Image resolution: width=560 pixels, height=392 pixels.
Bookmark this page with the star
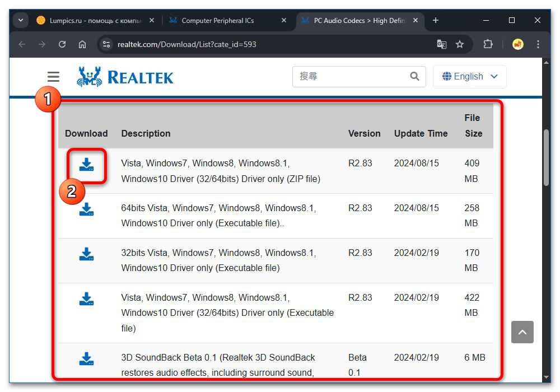click(x=460, y=44)
